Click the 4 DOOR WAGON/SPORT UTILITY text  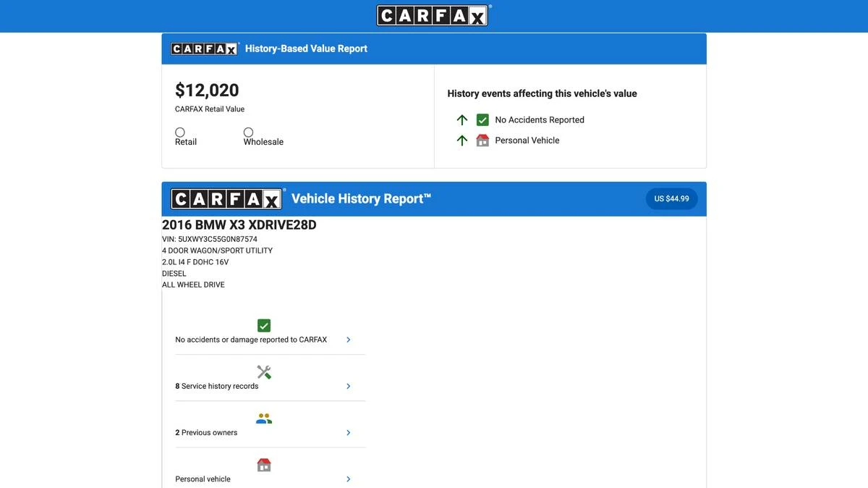pyautogui.click(x=218, y=251)
